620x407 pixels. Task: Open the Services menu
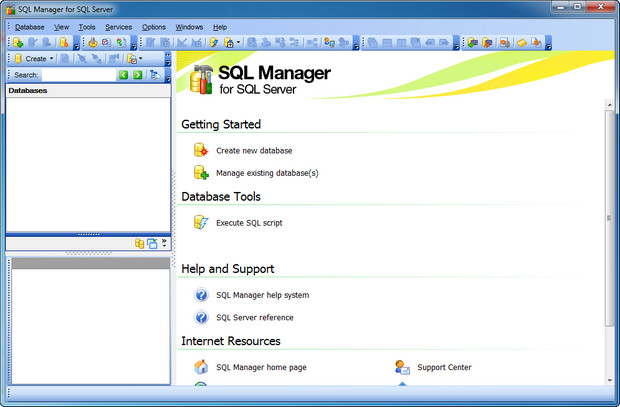point(118,27)
